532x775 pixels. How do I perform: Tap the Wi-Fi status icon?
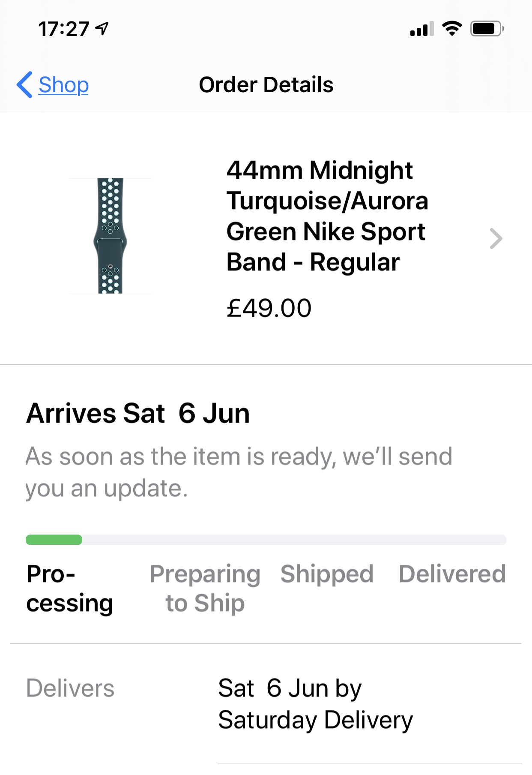(452, 29)
